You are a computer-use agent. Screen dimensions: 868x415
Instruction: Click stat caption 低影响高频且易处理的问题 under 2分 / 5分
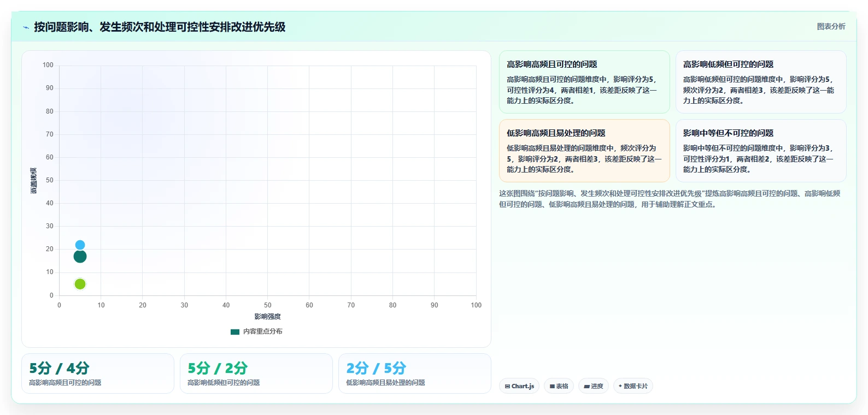[385, 383]
